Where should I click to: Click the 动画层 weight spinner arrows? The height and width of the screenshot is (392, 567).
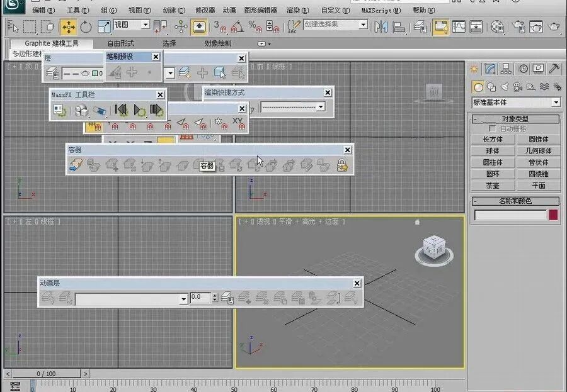coord(215,298)
